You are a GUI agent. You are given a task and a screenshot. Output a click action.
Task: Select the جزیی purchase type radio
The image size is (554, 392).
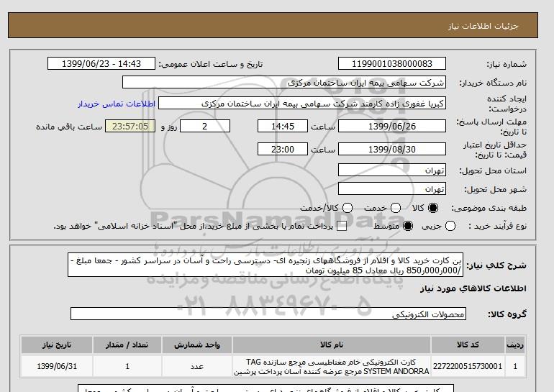pos(450,226)
